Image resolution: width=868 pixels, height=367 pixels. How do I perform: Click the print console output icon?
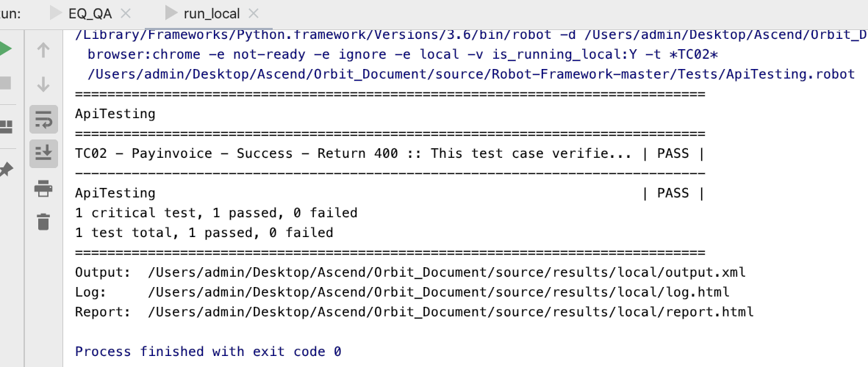[43, 189]
